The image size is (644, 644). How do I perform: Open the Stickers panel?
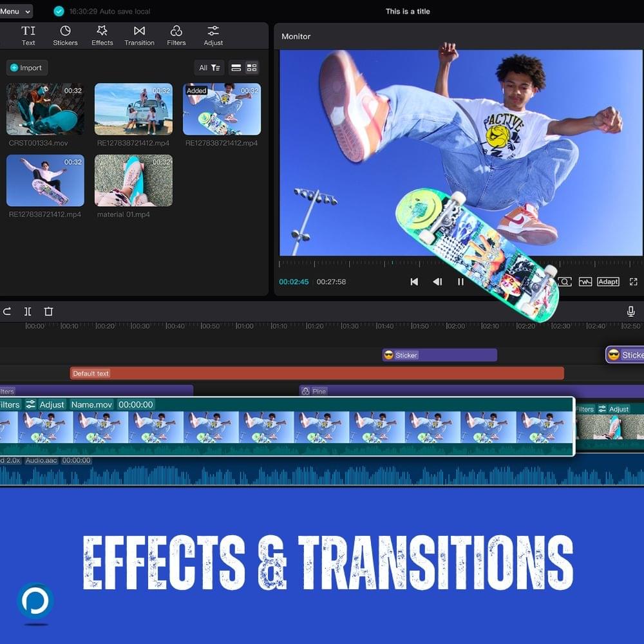[x=65, y=35]
